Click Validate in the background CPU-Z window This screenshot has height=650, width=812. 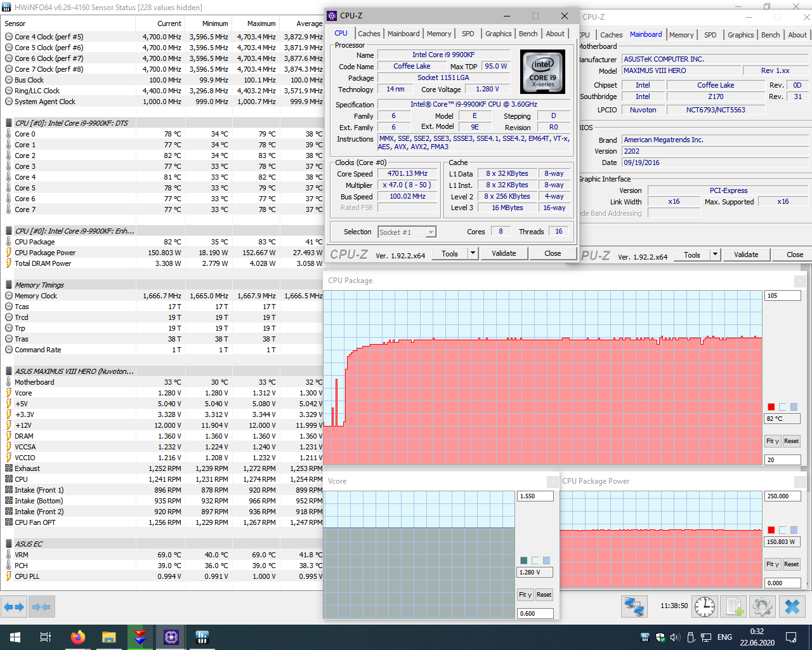click(746, 255)
